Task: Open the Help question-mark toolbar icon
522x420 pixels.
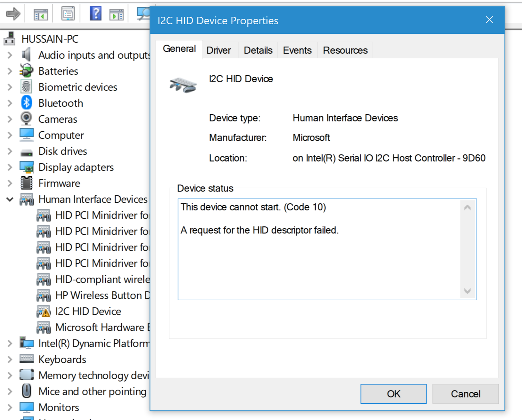Action: [95, 14]
